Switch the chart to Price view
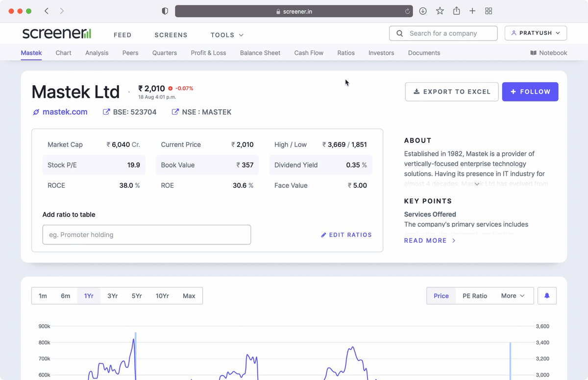 pyautogui.click(x=441, y=296)
